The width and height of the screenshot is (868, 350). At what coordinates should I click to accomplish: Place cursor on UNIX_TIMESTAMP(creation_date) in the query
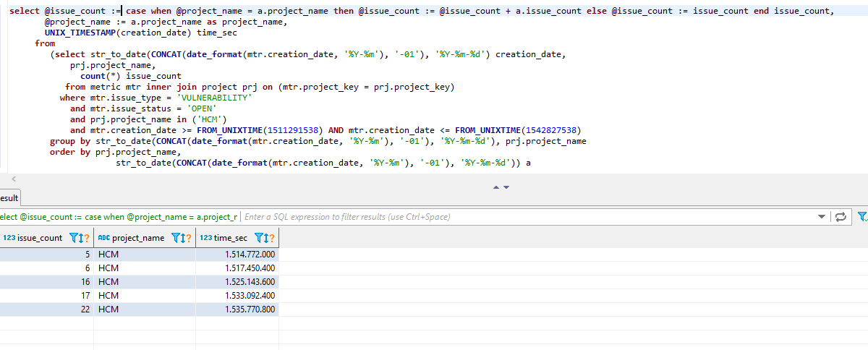[119, 33]
